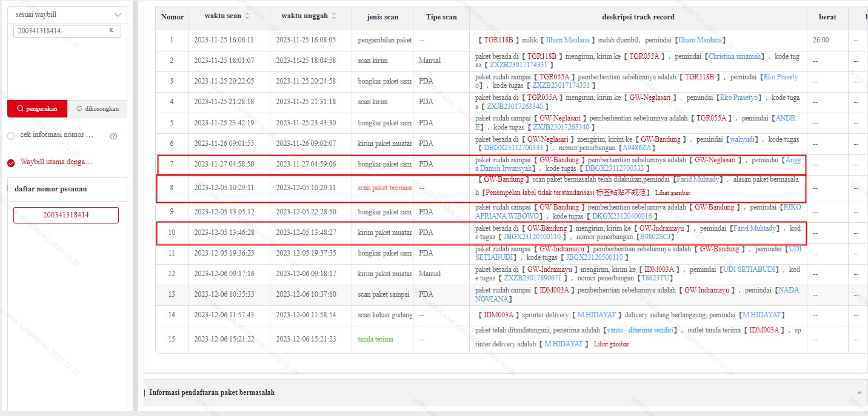868x416 pixels.
Task: Open flight number link T8623TU
Action: (656, 278)
